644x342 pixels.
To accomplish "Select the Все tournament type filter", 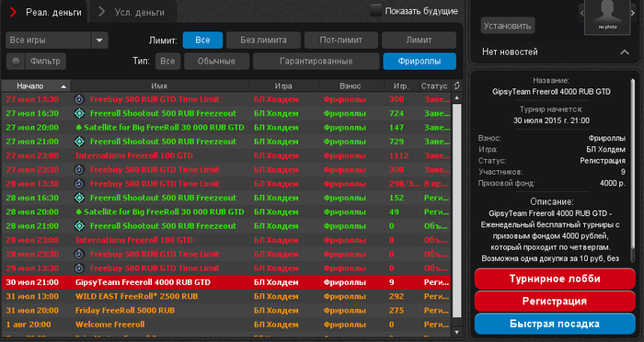I will click(167, 62).
